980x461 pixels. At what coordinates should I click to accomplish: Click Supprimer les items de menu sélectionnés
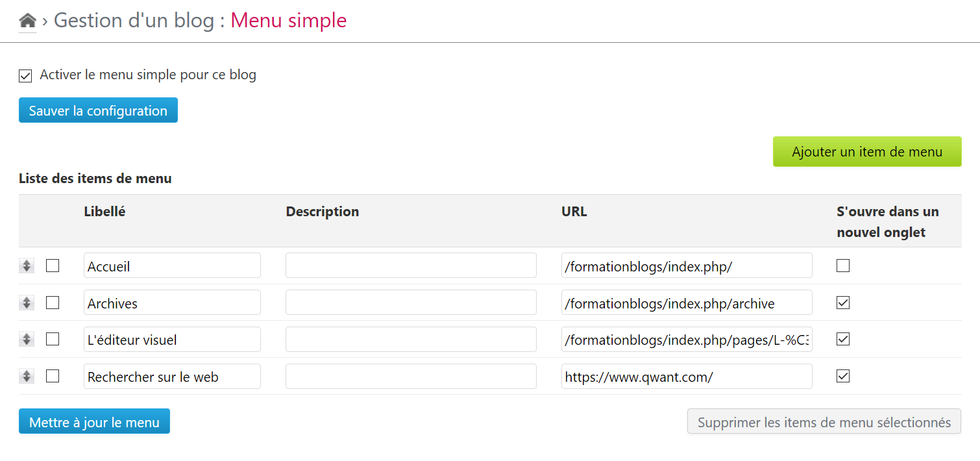(x=824, y=422)
